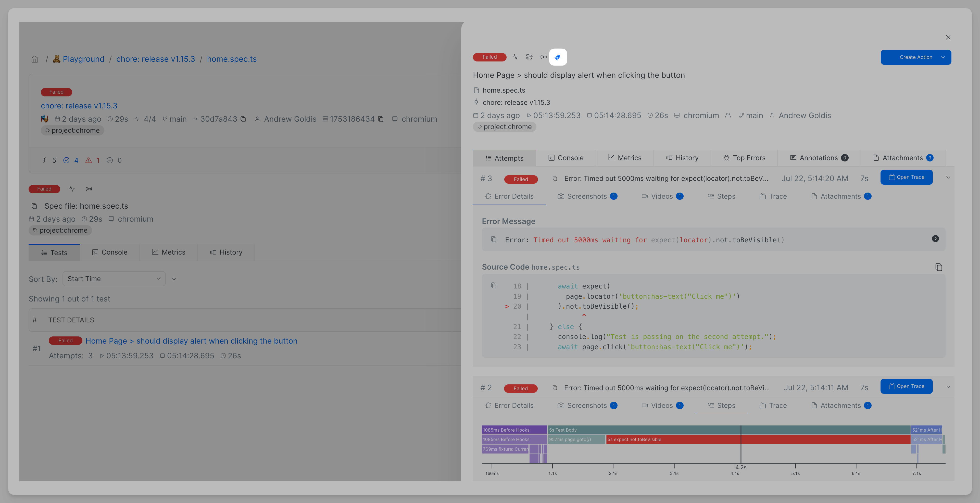Open the Sort By Start Time dropdown

(x=114, y=279)
